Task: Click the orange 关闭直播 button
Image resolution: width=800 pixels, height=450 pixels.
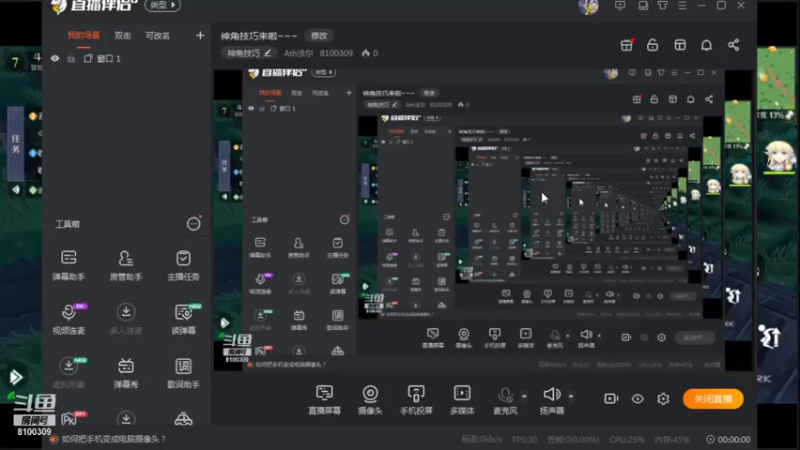Action: 713,398
